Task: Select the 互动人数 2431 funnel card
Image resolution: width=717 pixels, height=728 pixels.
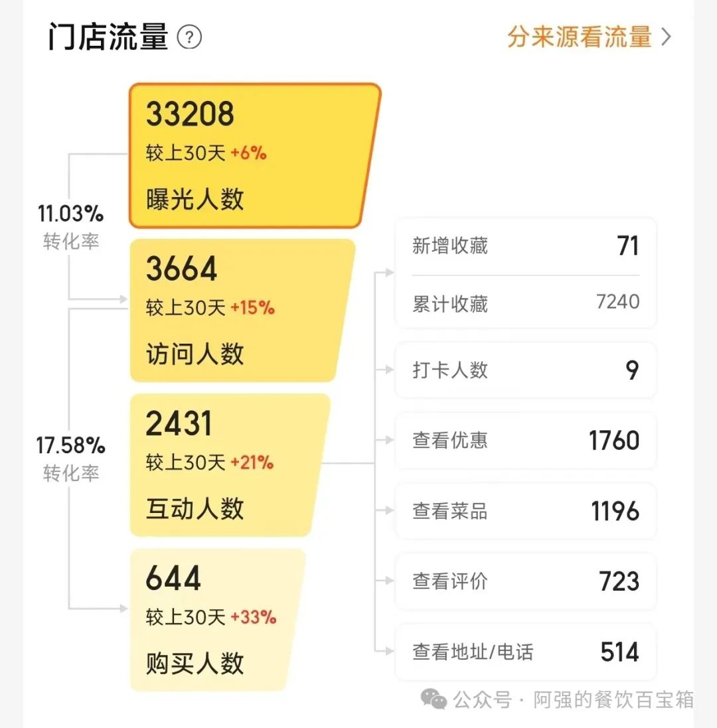Action: coord(230,465)
